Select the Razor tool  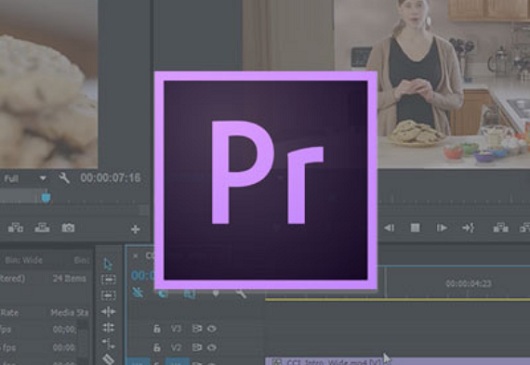coord(108,359)
